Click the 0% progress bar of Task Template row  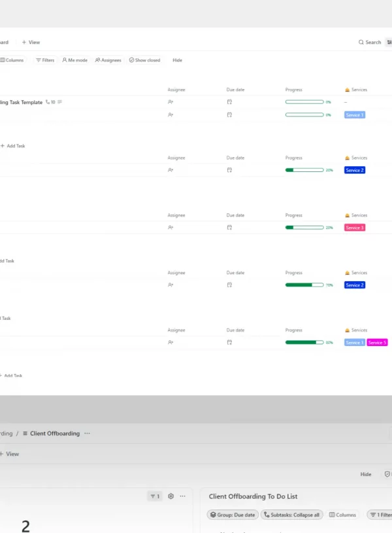tap(304, 102)
